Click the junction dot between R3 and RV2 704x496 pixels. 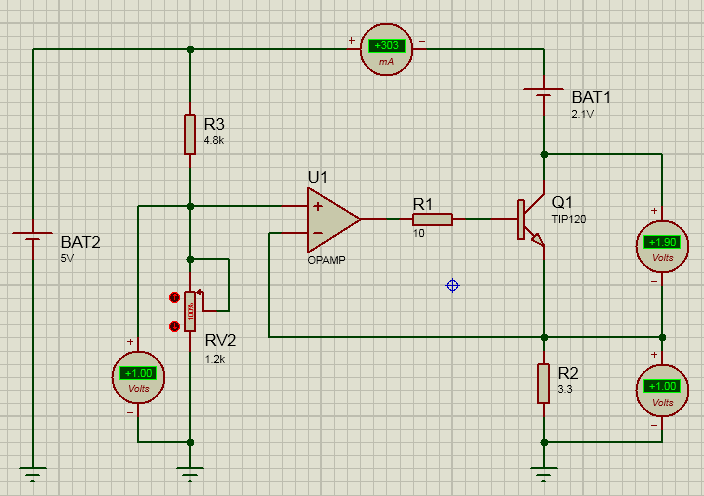pos(190,206)
